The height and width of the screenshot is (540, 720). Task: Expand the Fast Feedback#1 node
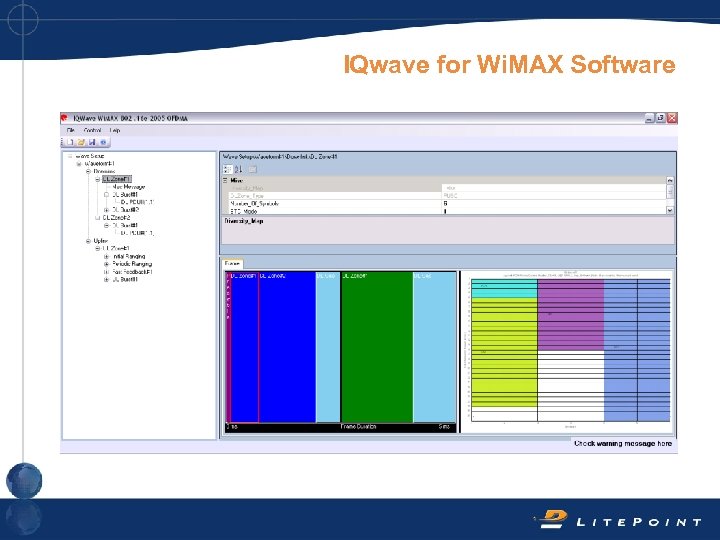point(107,272)
